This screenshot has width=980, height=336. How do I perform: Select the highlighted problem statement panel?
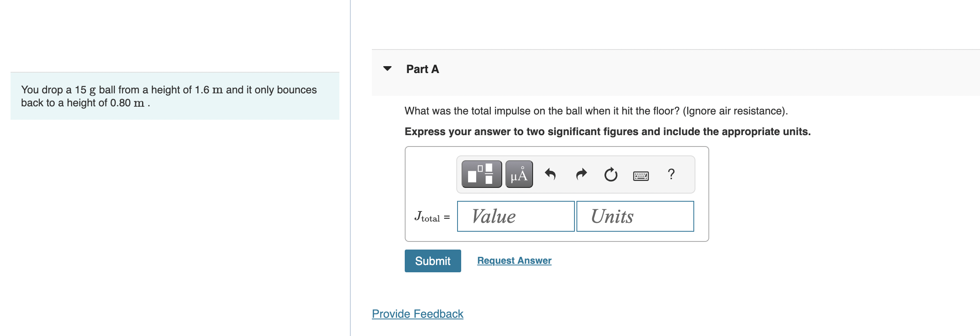pyautogui.click(x=175, y=96)
